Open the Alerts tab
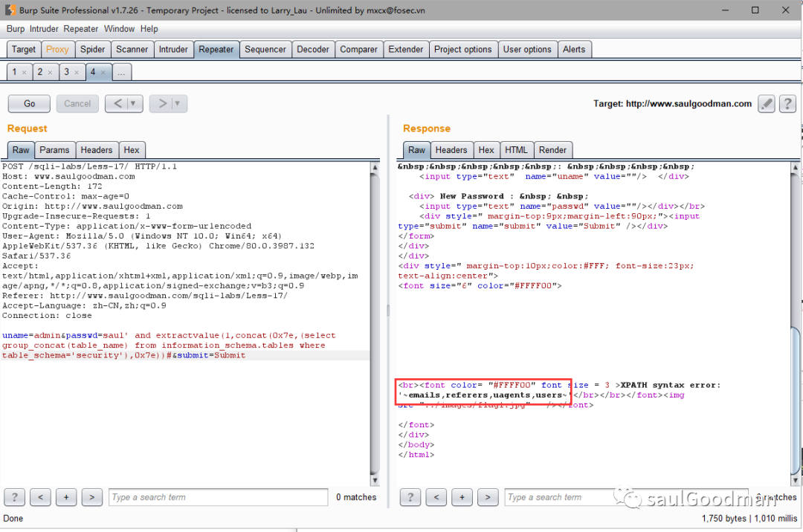 pos(573,50)
